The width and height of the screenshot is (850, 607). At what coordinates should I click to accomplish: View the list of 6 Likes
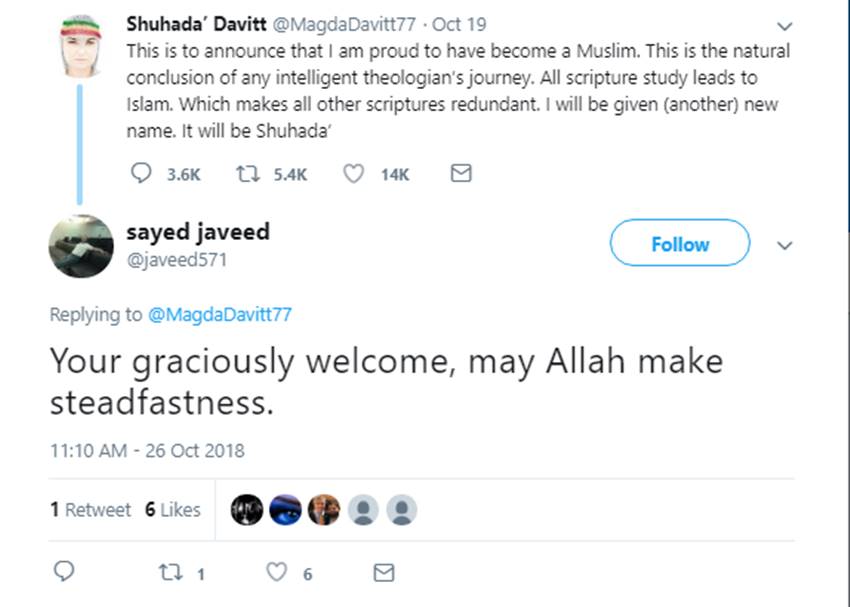[172, 509]
